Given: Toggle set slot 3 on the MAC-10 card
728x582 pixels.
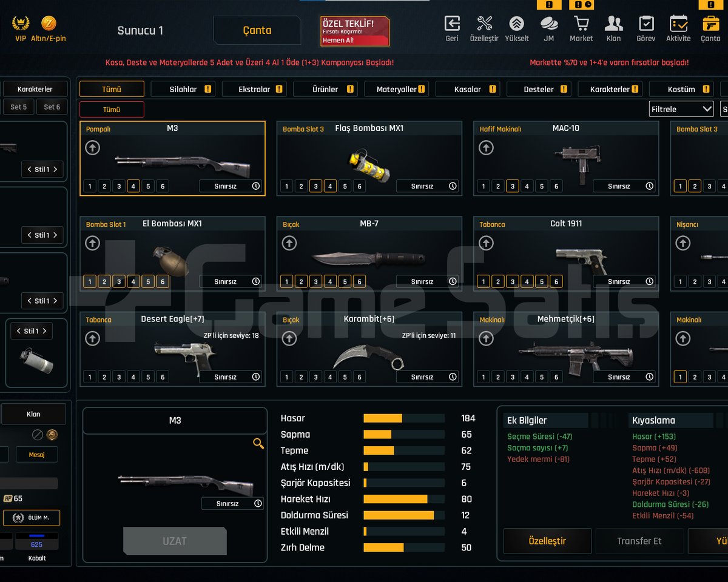Looking at the screenshot, I should (x=513, y=186).
